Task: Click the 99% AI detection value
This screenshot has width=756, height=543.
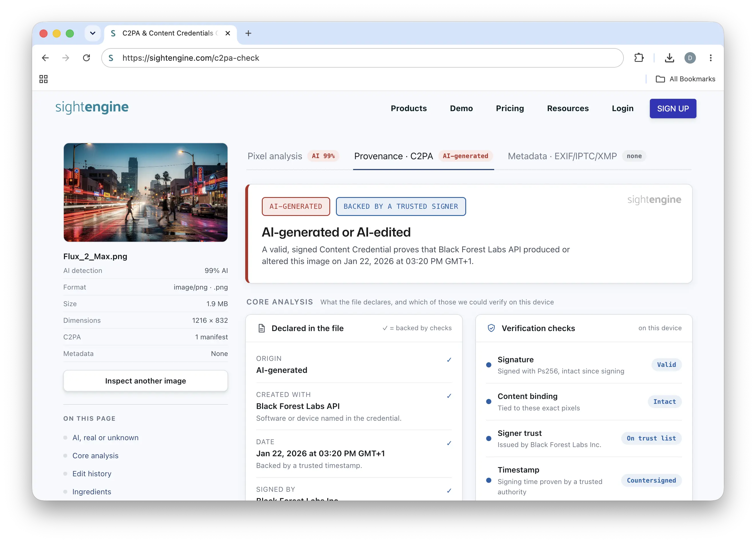Action: 216,271
